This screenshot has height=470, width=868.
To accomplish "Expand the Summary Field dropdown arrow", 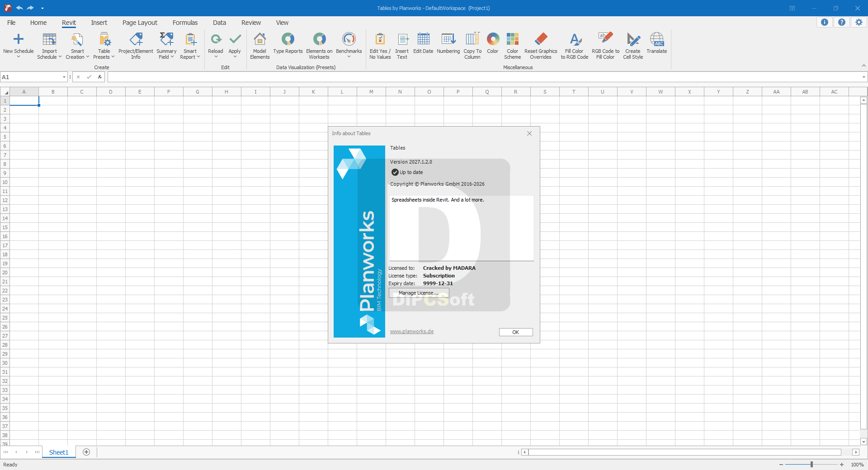I will (x=172, y=57).
